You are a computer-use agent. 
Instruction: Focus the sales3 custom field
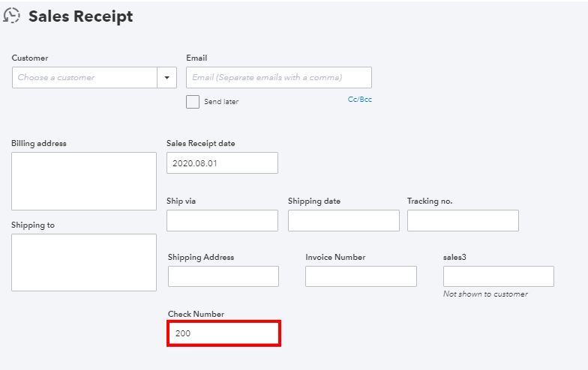[x=499, y=276]
